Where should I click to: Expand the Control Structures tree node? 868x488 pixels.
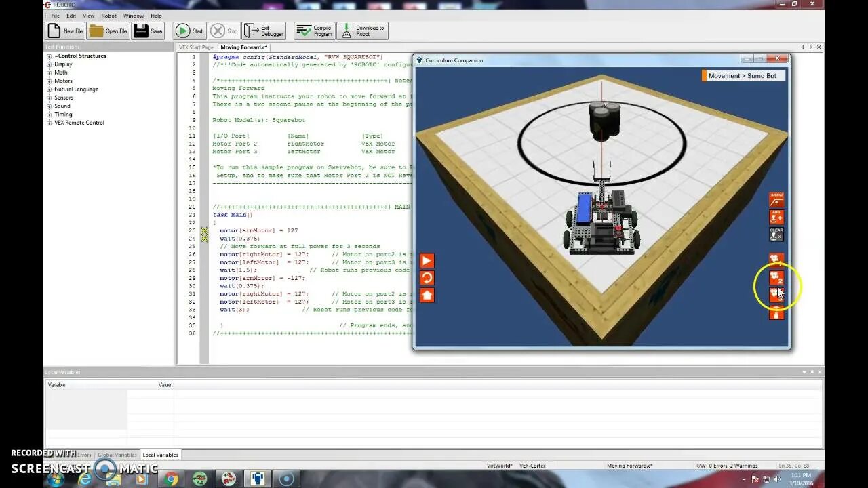click(49, 56)
